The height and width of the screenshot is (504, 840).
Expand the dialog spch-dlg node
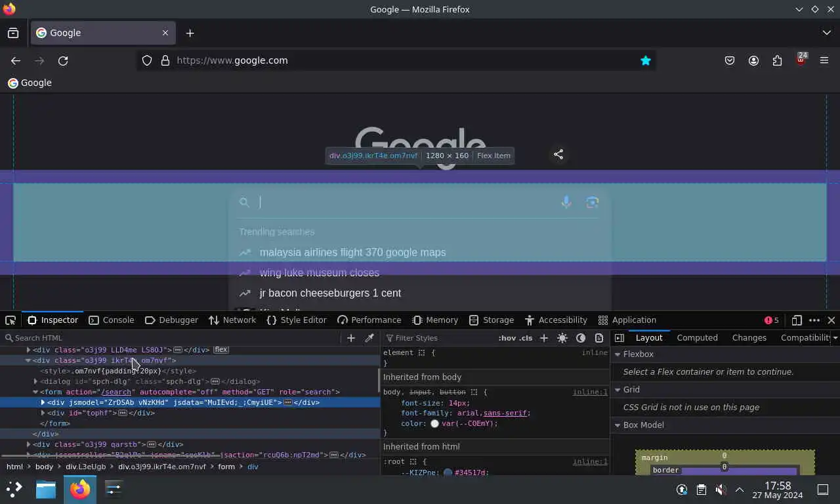click(35, 381)
